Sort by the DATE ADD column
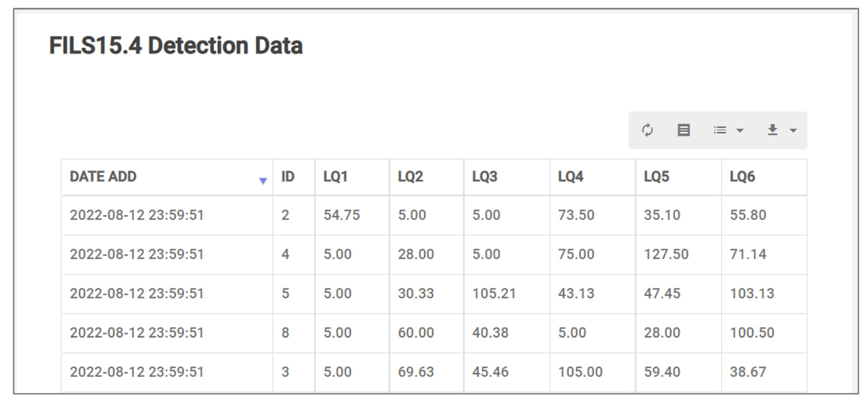The image size is (868, 403). tap(103, 177)
